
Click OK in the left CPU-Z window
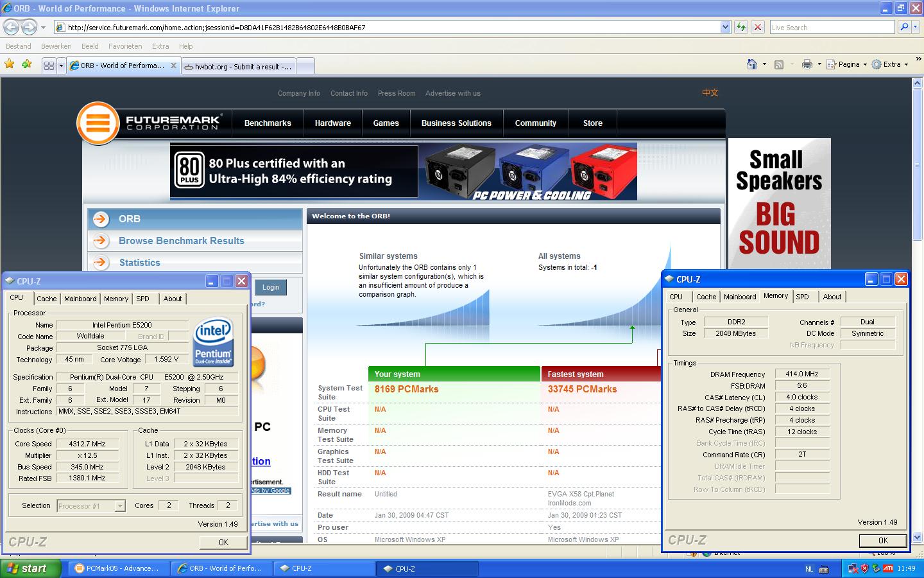(223, 542)
